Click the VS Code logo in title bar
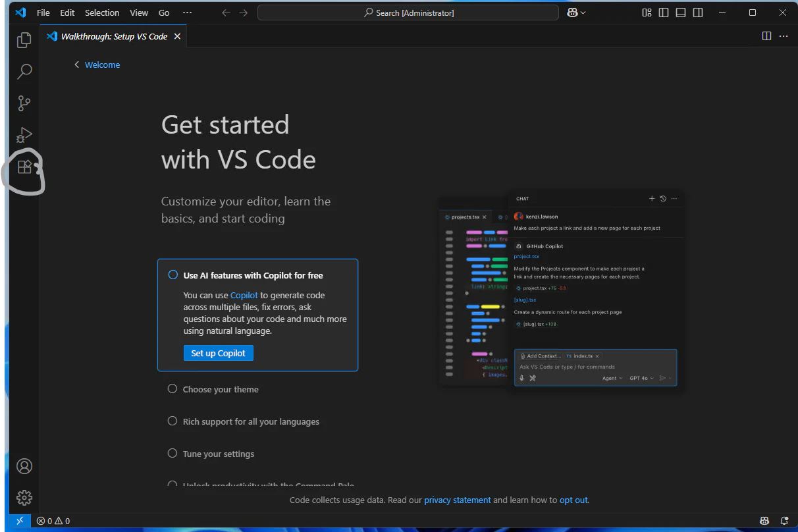The width and height of the screenshot is (798, 532). pos(20,13)
